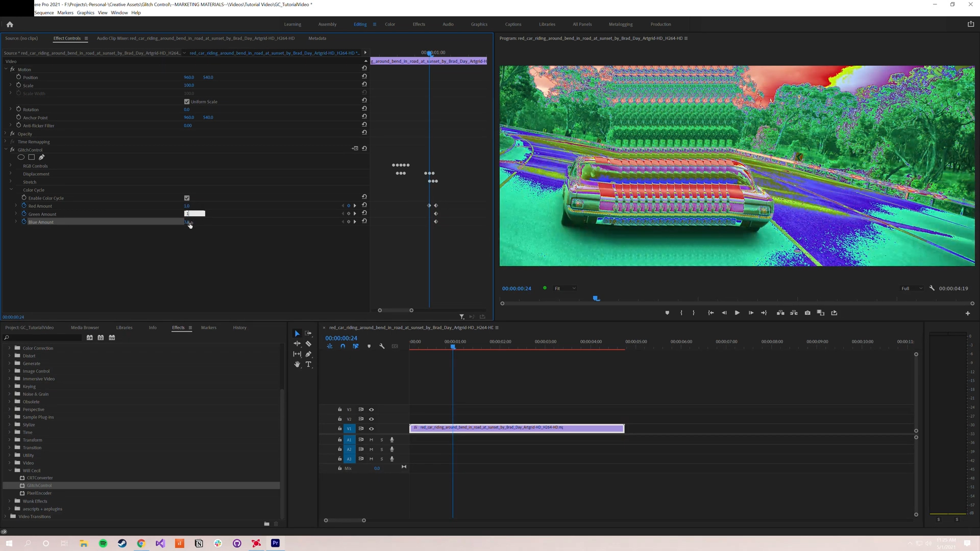The image size is (980, 551).
Task: Collapse the Will Cecil effects folder
Action: click(x=9, y=470)
